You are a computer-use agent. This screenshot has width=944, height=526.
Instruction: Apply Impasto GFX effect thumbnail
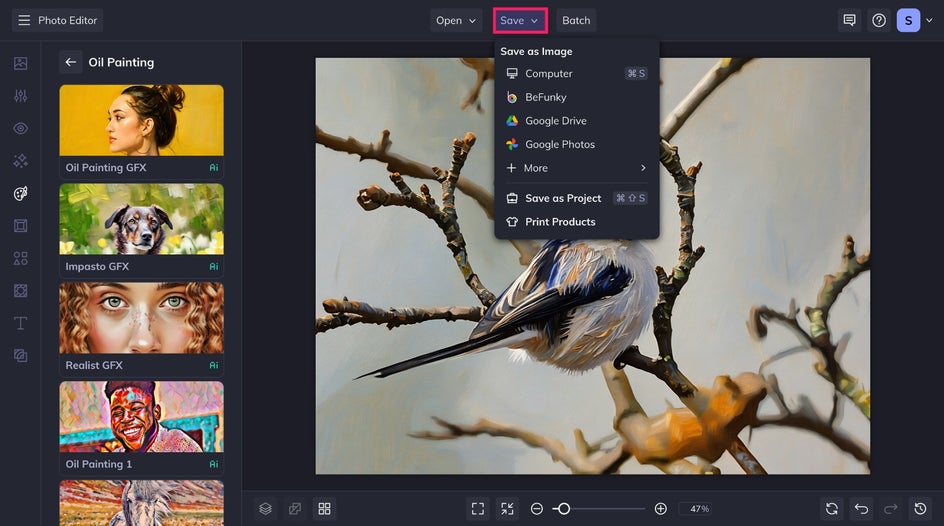click(x=141, y=219)
